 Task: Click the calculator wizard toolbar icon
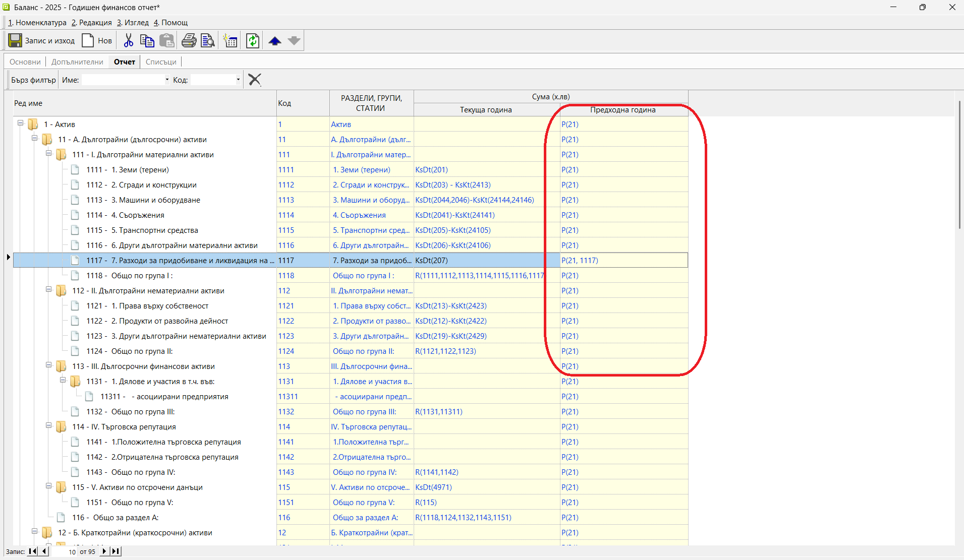pyautogui.click(x=230, y=40)
